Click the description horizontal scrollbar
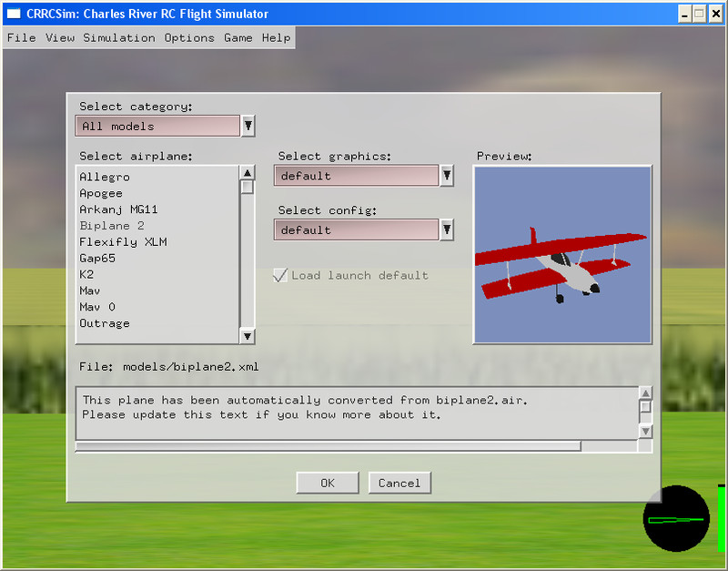The height and width of the screenshot is (571, 728). pos(328,446)
